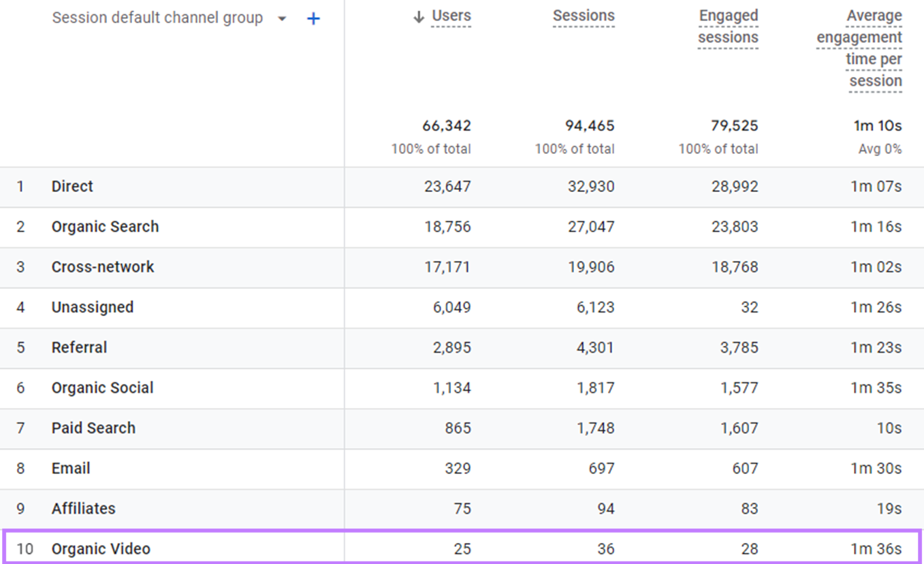Select the Unassigned channel row
The width and height of the screenshot is (924, 564).
pyautogui.click(x=93, y=307)
